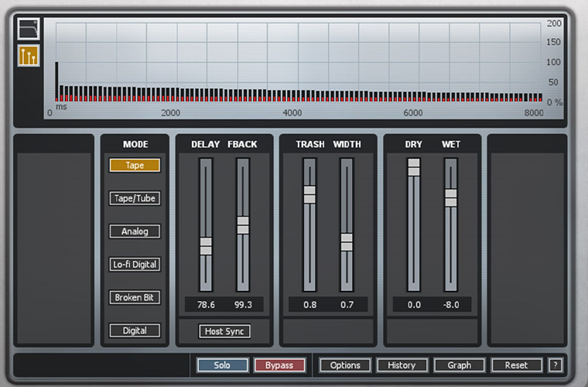Click the 4000 ms axis label
The image size is (588, 387).
(292, 112)
